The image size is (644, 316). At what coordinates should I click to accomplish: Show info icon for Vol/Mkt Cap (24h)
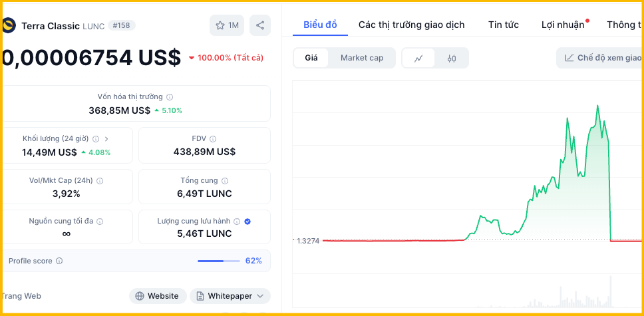tap(100, 180)
